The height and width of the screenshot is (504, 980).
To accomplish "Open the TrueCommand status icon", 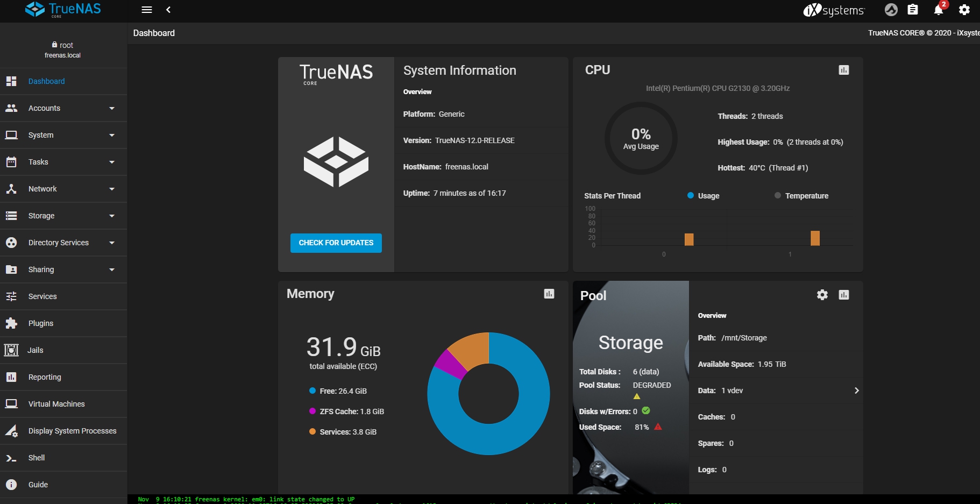I will [891, 10].
